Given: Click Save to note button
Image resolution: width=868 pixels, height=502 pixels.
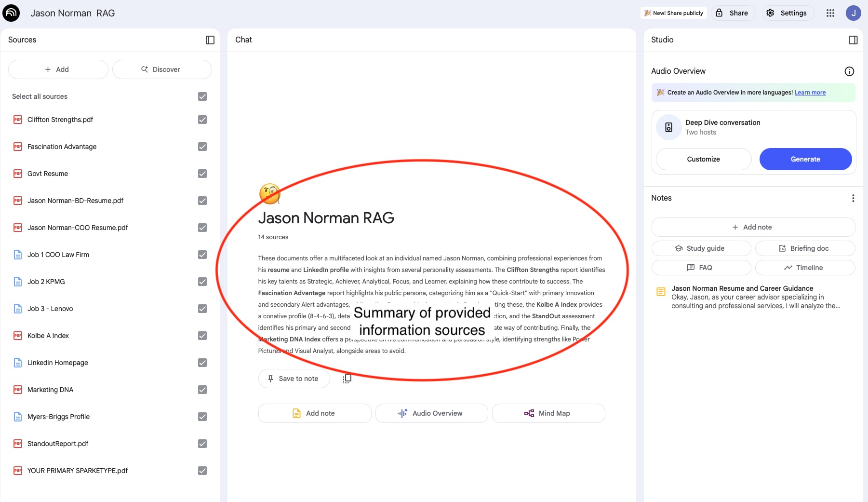Looking at the screenshot, I should [294, 379].
